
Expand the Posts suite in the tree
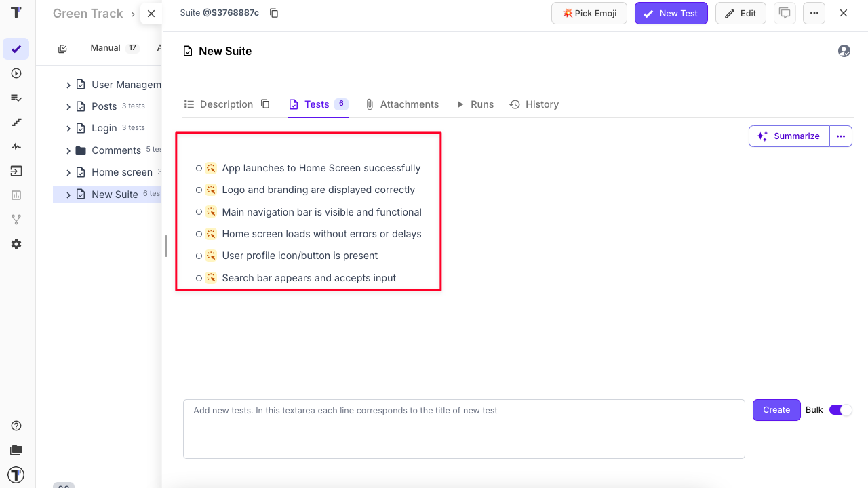(x=68, y=106)
